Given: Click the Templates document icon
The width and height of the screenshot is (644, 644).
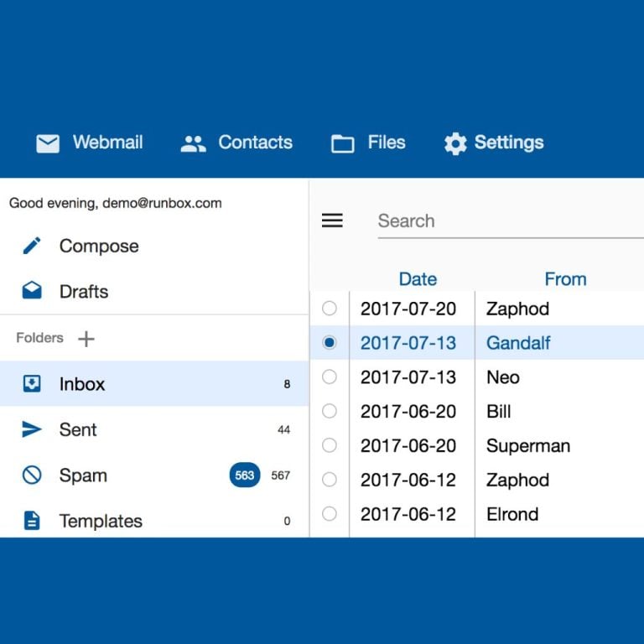Looking at the screenshot, I should tap(32, 521).
